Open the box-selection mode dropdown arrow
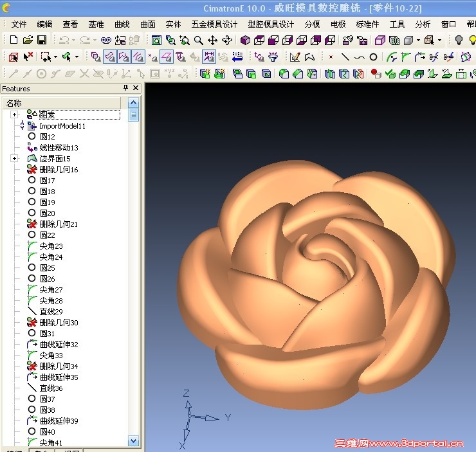Viewport: 476px width, 452px height. pyautogui.click(x=55, y=57)
